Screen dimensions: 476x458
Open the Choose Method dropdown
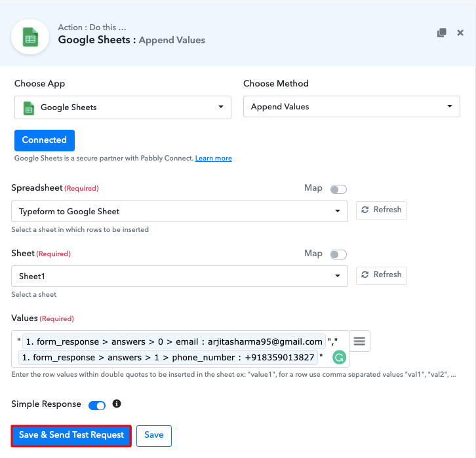tap(351, 107)
